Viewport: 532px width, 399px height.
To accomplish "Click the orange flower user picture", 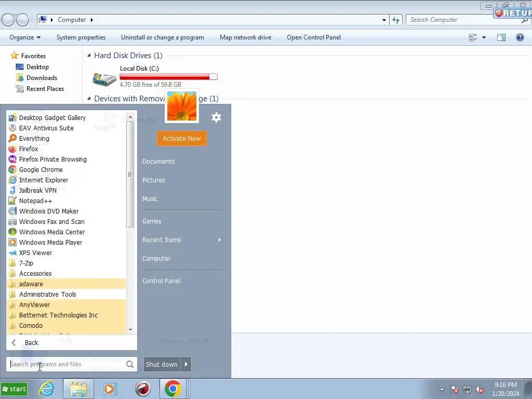I will (181, 106).
